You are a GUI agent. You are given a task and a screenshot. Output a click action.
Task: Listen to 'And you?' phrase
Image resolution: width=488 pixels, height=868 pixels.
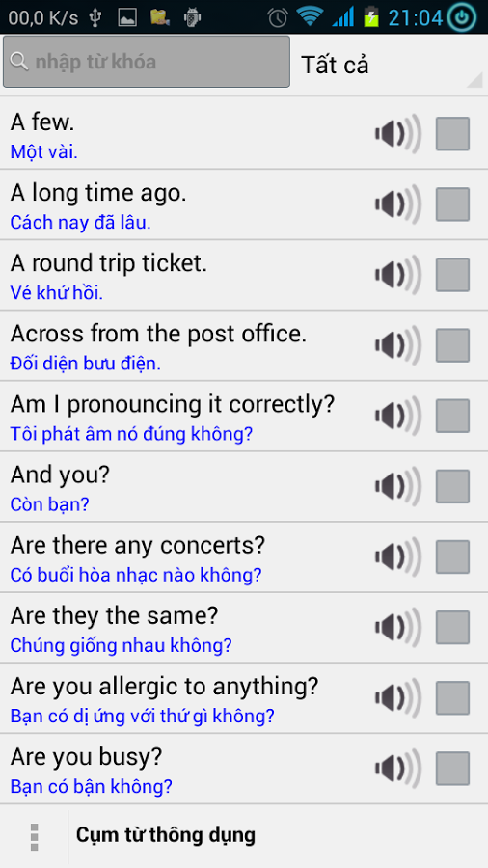pos(398,487)
